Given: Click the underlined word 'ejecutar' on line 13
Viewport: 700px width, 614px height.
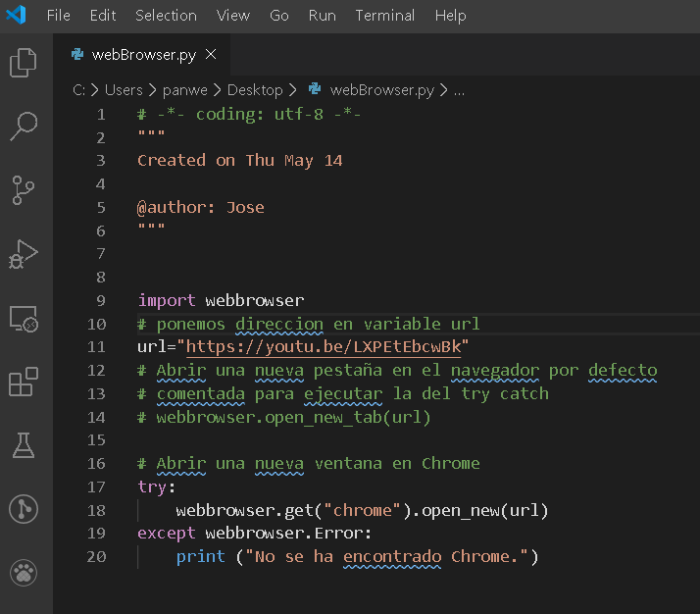Looking at the screenshot, I should pyautogui.click(x=343, y=393).
